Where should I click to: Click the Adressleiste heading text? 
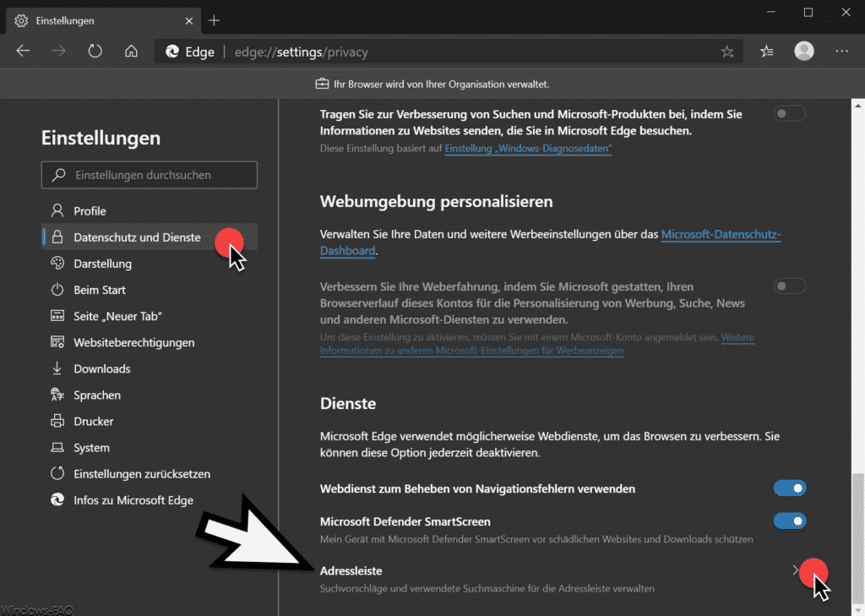351,570
